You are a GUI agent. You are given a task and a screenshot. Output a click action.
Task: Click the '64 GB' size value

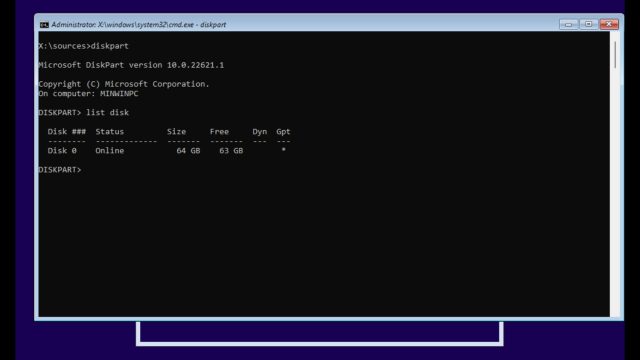pos(188,151)
